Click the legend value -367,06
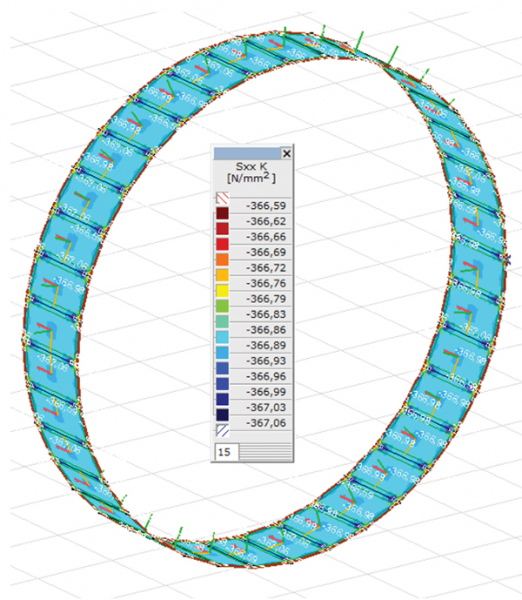 point(266,423)
